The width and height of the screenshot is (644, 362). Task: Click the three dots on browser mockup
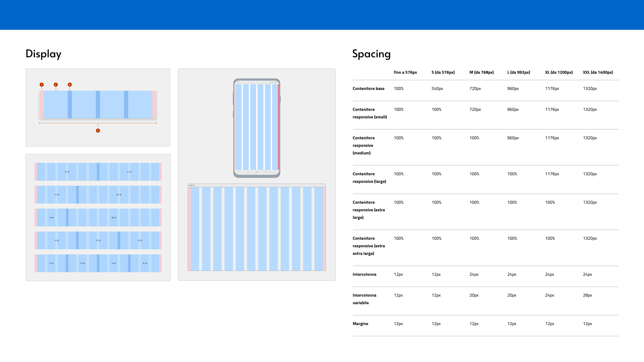pyautogui.click(x=192, y=185)
